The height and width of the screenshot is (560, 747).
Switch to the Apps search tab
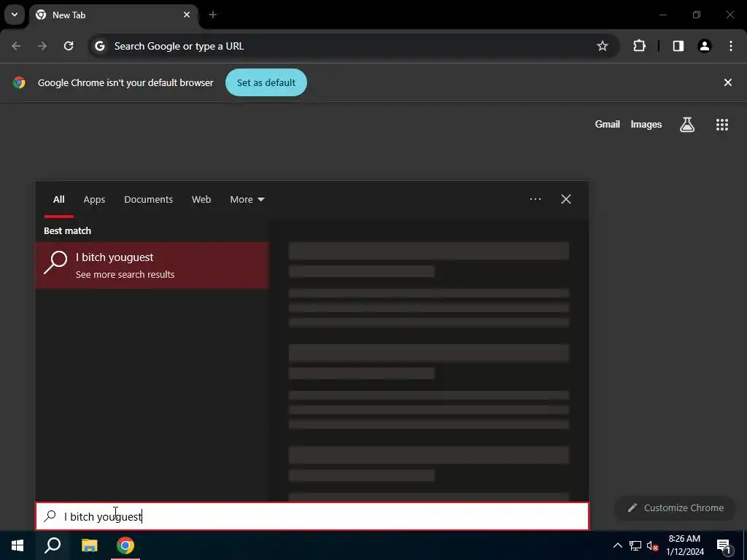pos(94,200)
